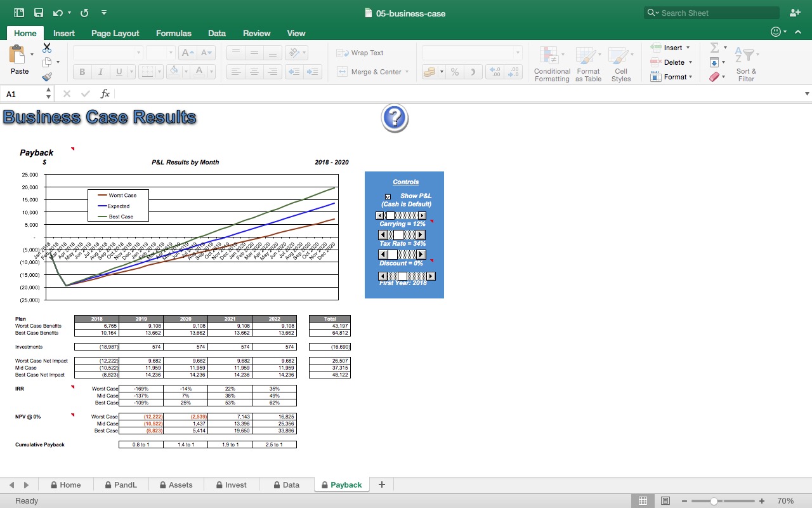Screen dimensions: 812x508
Task: Open the Paste options dropdown arrow
Action: tap(32, 55)
